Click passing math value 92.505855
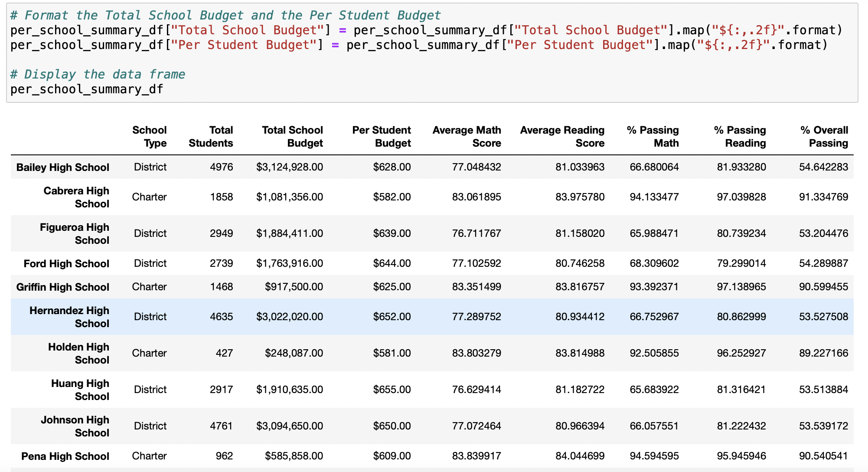This screenshot has height=472, width=868. coord(654,353)
